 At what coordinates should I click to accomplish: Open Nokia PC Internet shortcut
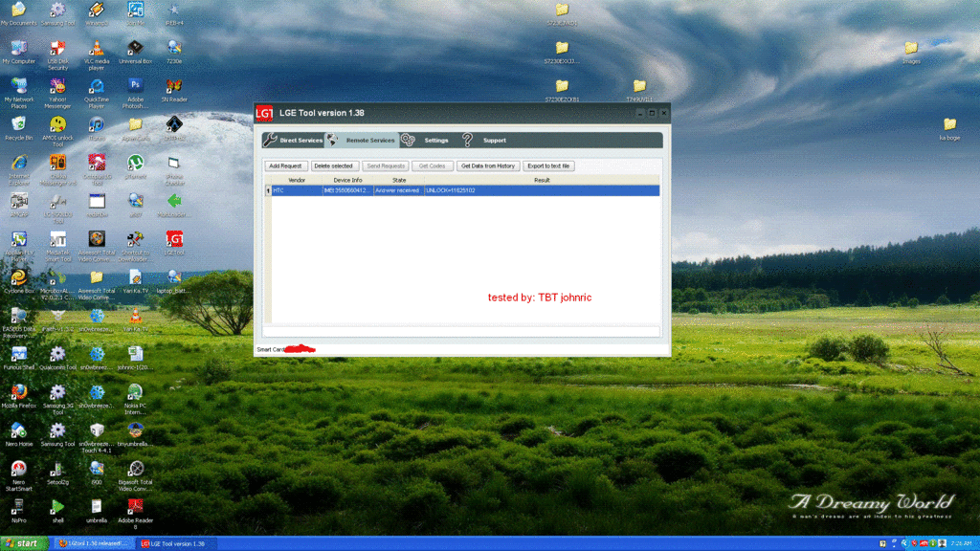[135, 399]
